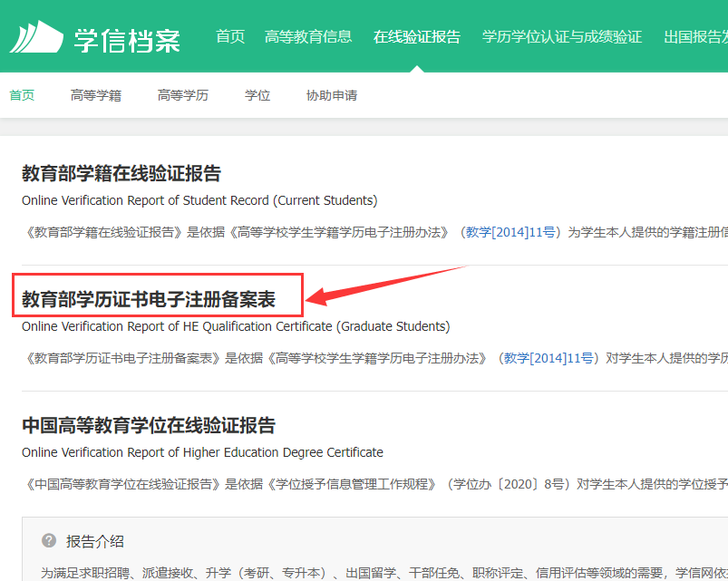728x581 pixels.
Task: Open the 高等教育信息 top menu item
Action: tap(308, 36)
